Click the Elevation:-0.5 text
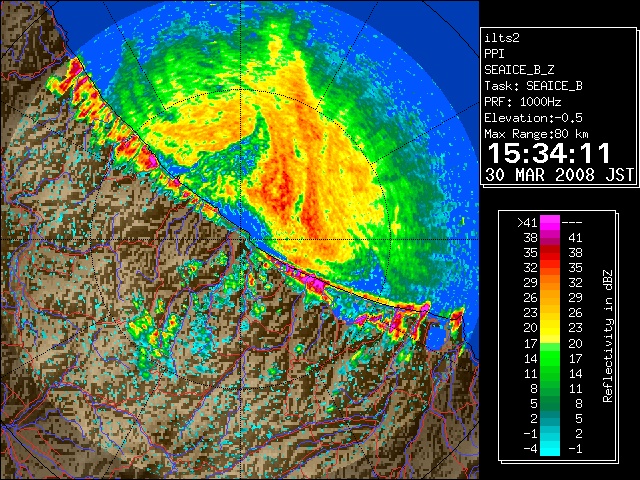640x480 pixels. coord(533,118)
